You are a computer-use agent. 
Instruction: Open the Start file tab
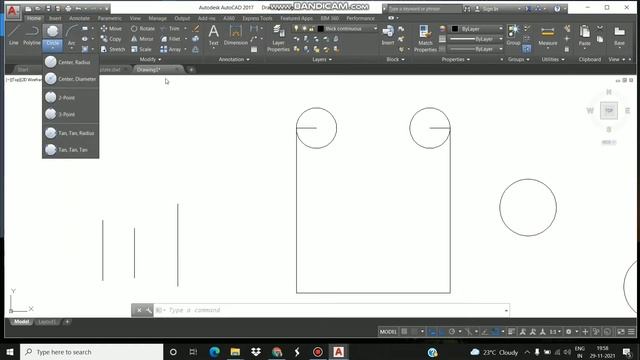(x=23, y=70)
